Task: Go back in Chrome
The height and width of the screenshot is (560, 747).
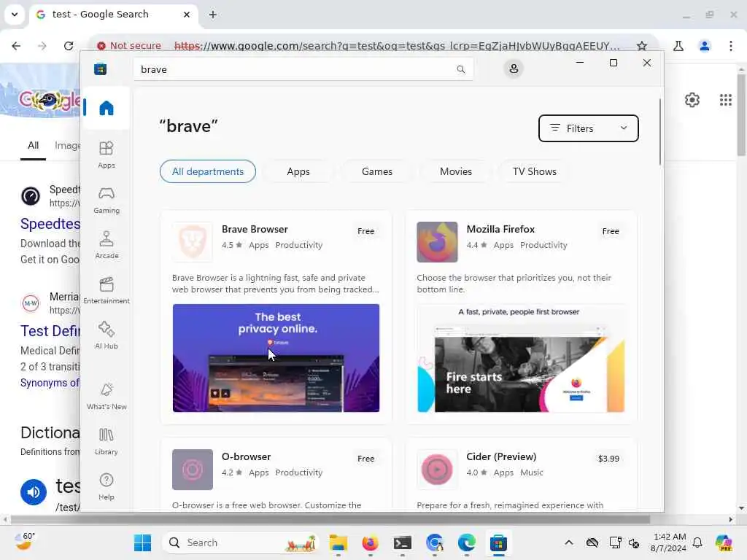Action: [x=16, y=46]
